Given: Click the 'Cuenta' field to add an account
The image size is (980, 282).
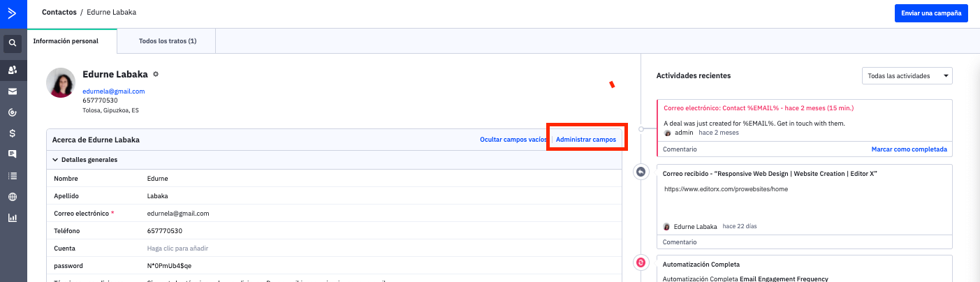Looking at the screenshot, I should pos(177,248).
